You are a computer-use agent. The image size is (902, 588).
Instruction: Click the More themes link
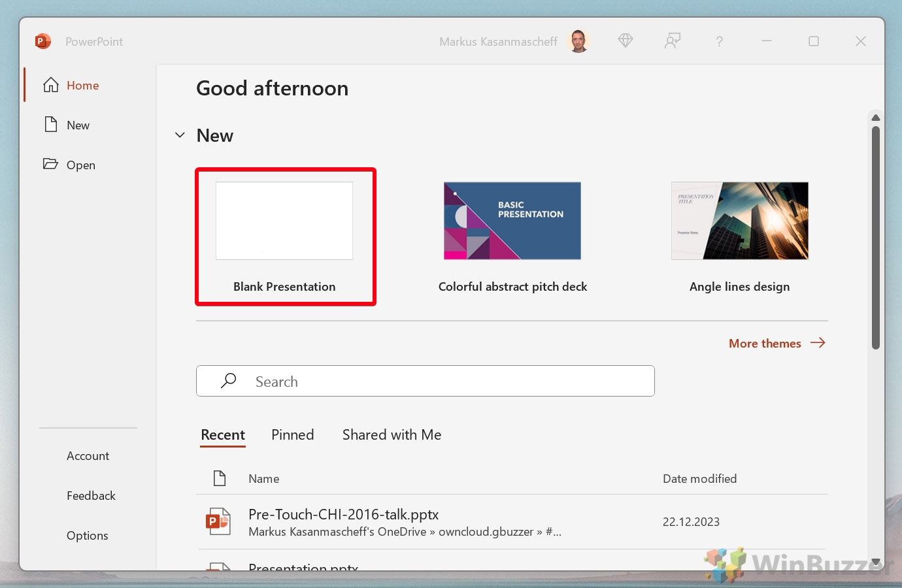[765, 344]
